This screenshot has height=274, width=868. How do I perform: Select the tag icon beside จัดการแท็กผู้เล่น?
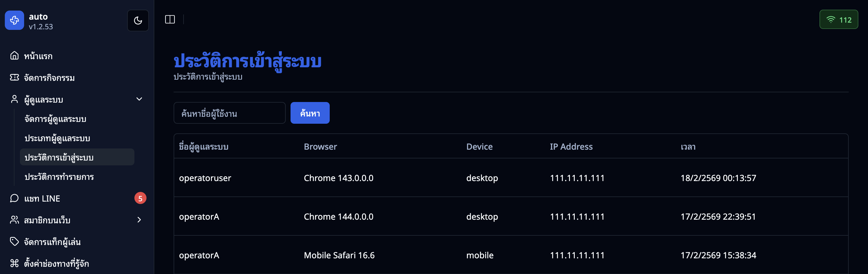[x=14, y=242]
